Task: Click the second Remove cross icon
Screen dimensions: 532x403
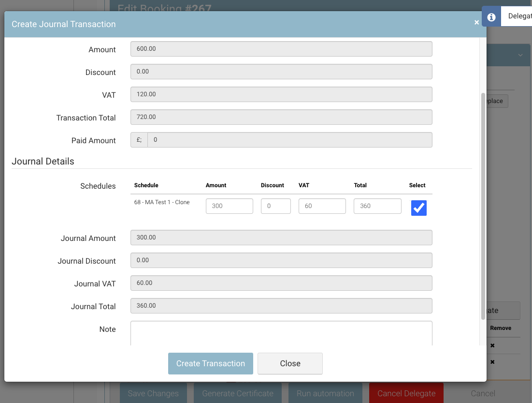Action: tap(492, 362)
